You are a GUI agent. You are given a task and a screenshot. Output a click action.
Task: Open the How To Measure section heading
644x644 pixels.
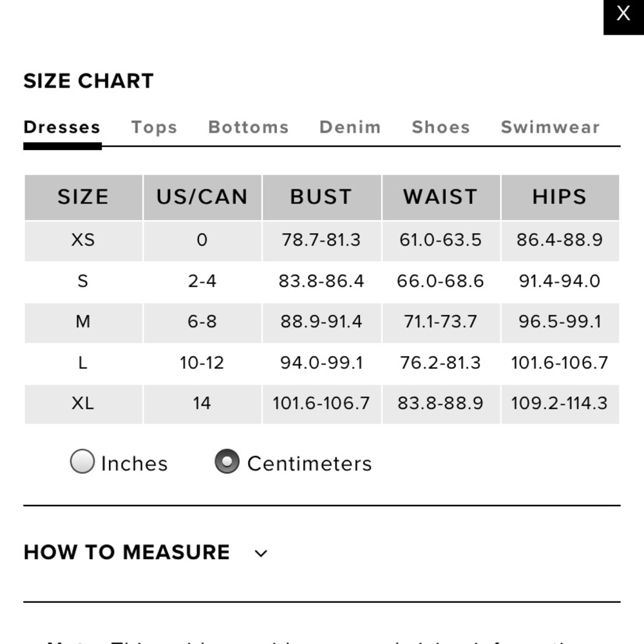[126, 553]
